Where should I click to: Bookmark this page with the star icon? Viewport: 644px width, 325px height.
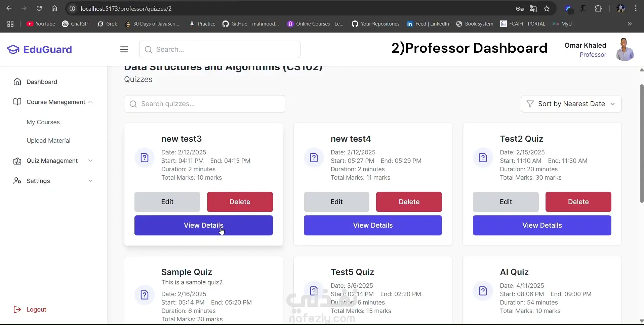[547, 8]
